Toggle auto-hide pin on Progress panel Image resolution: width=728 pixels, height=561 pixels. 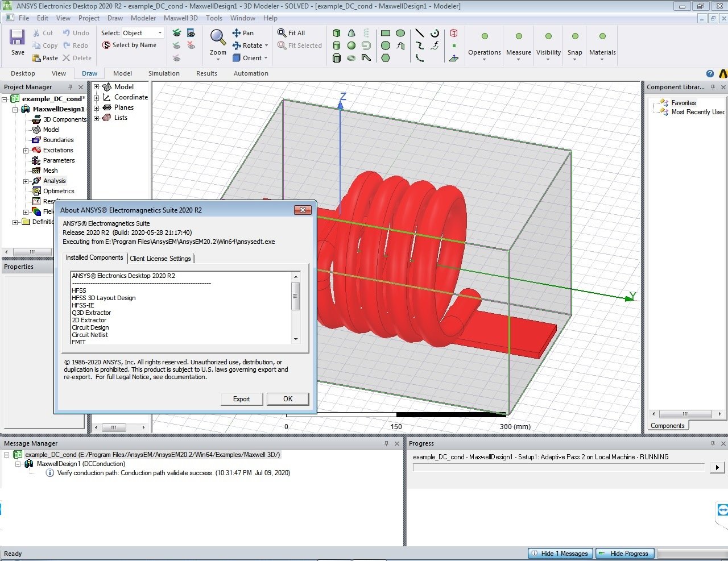[713, 443]
